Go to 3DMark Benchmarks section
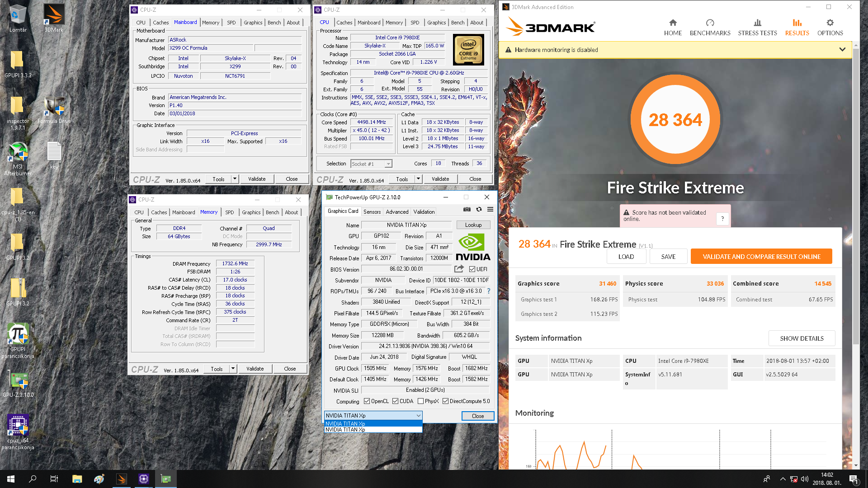The image size is (868, 488). click(x=710, y=28)
